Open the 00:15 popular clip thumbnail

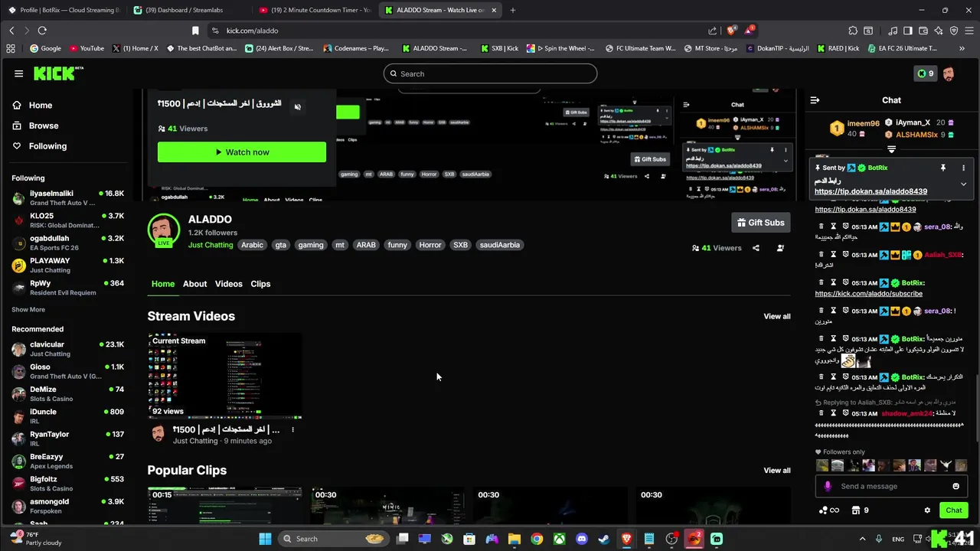click(224, 506)
